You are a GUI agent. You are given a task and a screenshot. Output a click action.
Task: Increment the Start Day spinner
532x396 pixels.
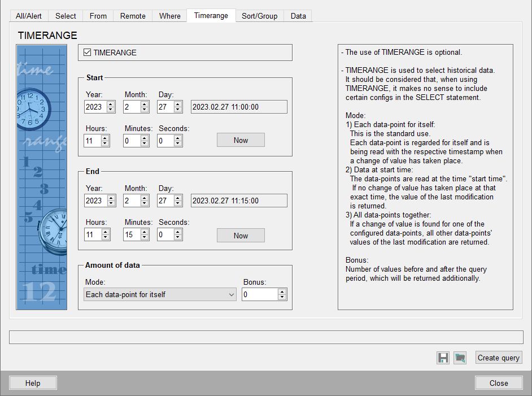point(178,104)
